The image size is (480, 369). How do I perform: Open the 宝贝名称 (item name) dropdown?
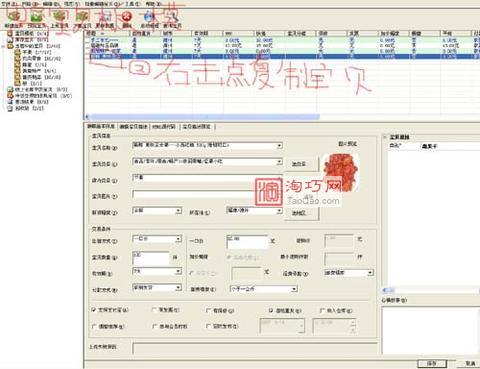coord(279,146)
